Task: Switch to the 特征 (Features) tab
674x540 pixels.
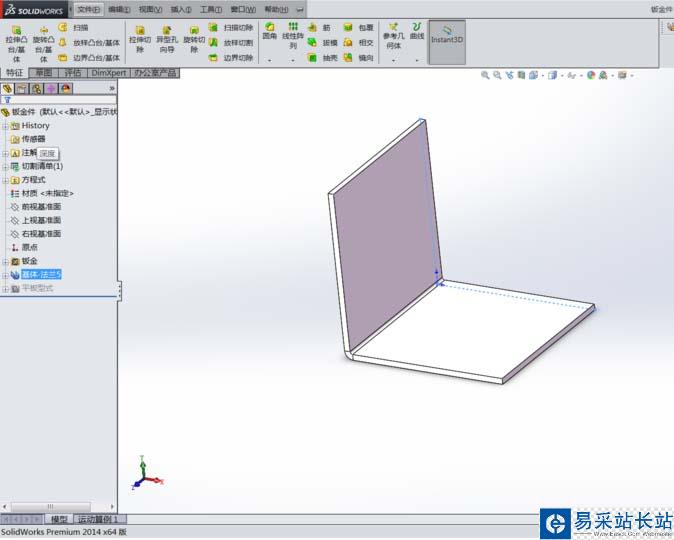Action: pyautogui.click(x=14, y=73)
